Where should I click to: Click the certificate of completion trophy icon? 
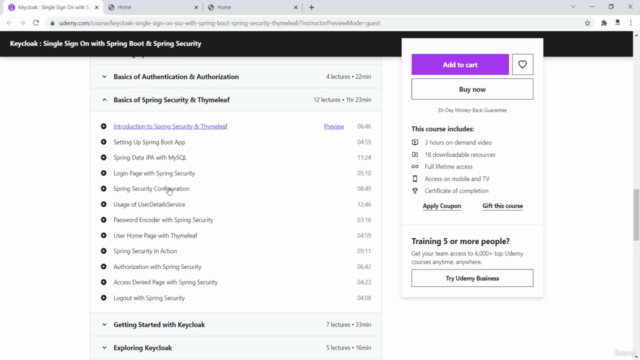coord(415,191)
